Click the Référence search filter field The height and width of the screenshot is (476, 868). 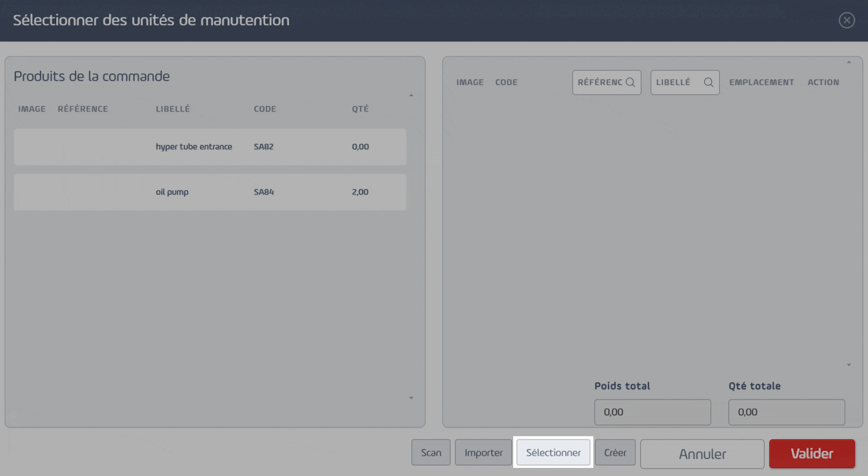pos(607,82)
